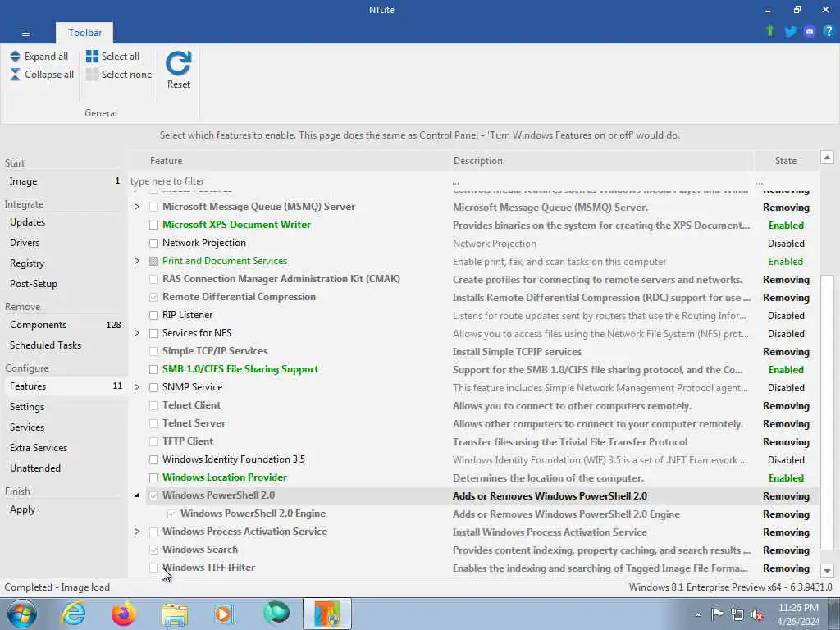
Task: Click the blue Help question mark icon
Action: coord(829,31)
